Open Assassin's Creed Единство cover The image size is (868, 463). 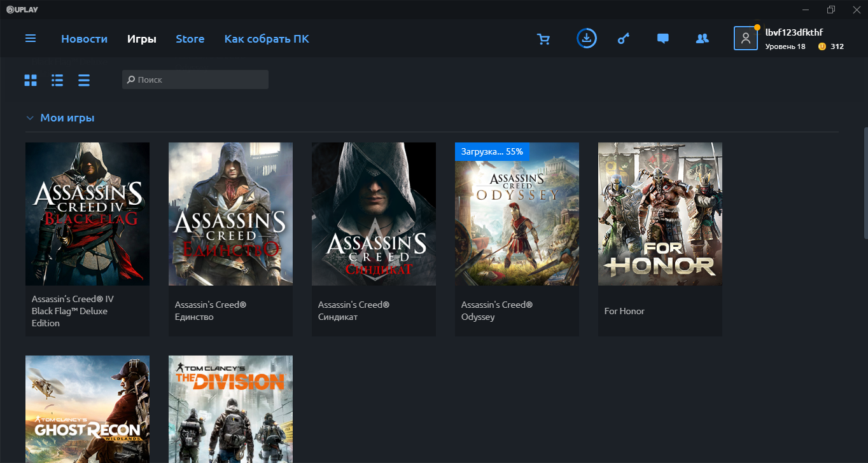click(x=230, y=214)
